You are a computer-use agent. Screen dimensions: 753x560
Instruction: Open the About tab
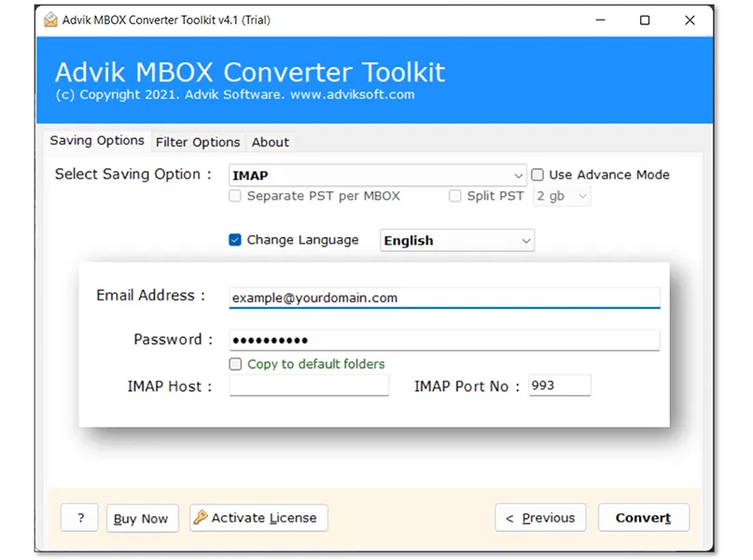tap(270, 142)
